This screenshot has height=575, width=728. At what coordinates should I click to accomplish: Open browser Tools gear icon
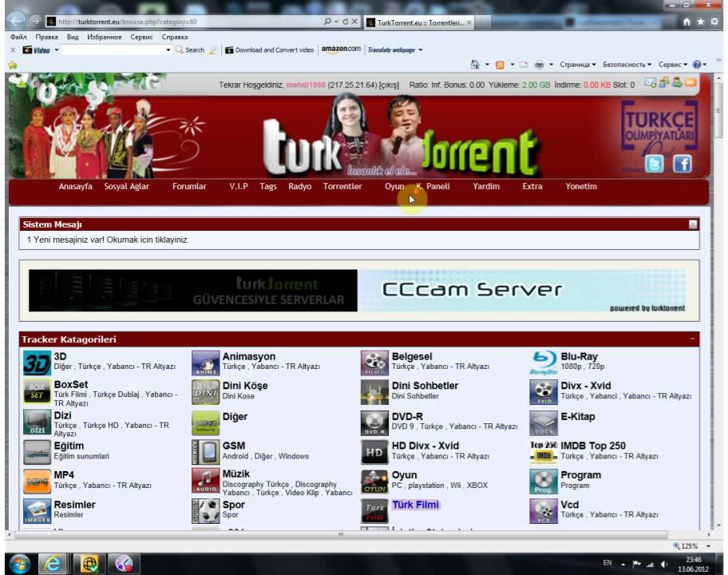pyautogui.click(x=714, y=22)
